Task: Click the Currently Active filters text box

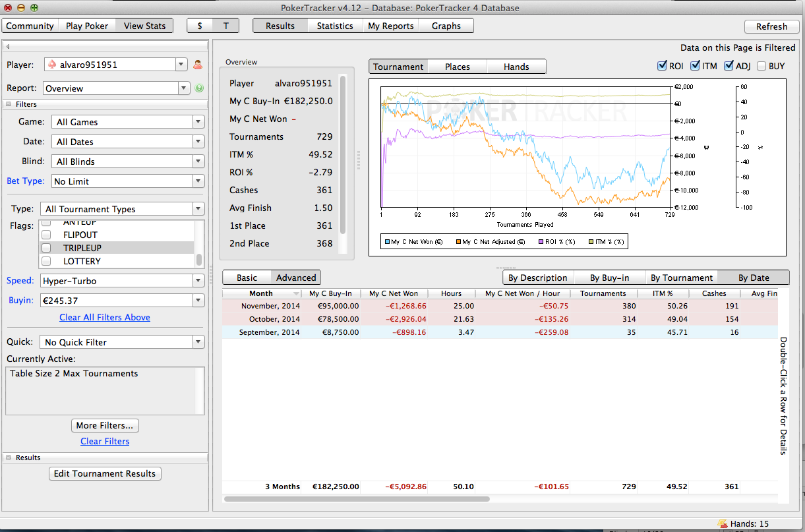Action: pos(105,391)
